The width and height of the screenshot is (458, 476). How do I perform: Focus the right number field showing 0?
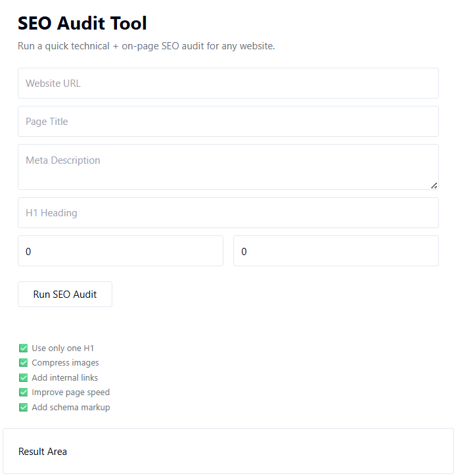[x=336, y=251]
